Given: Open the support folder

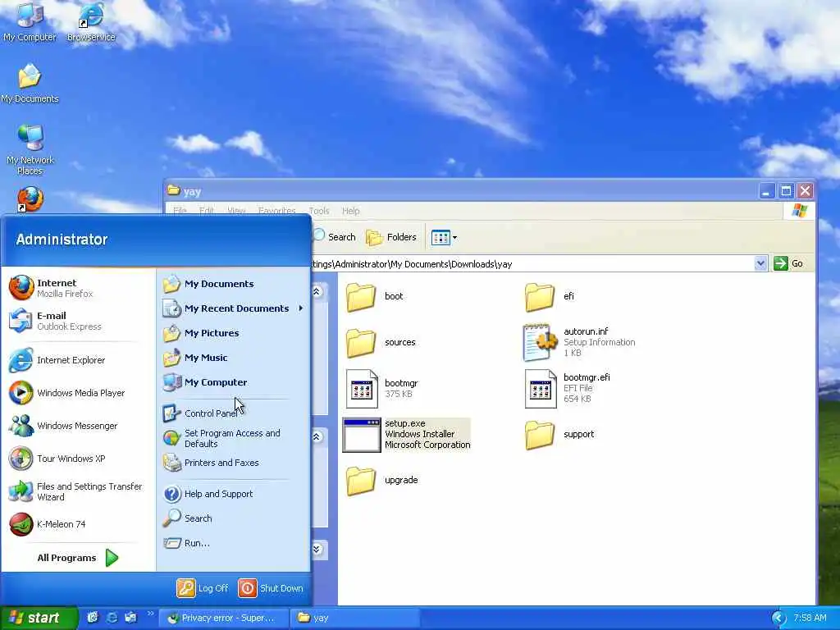Looking at the screenshot, I should 559,435.
